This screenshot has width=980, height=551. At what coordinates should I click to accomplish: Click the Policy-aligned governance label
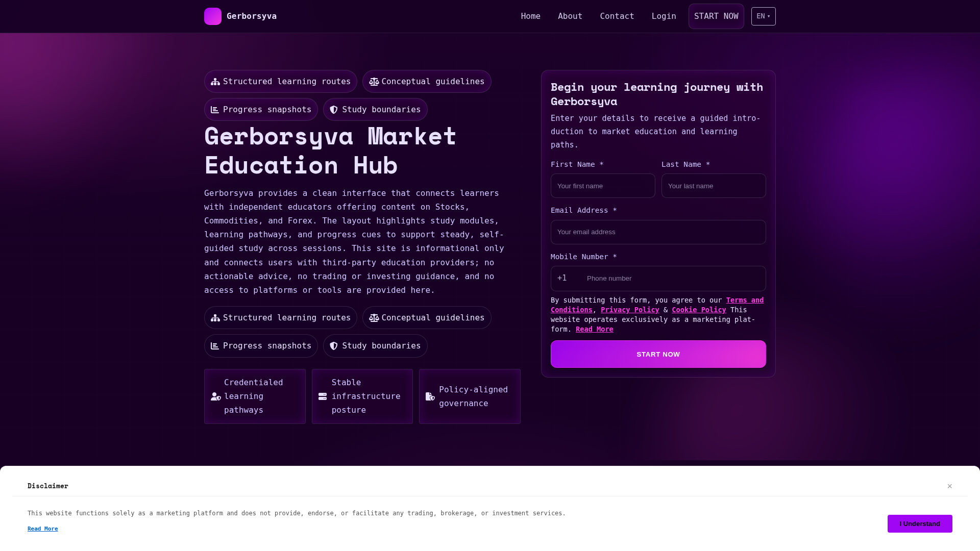474,396
